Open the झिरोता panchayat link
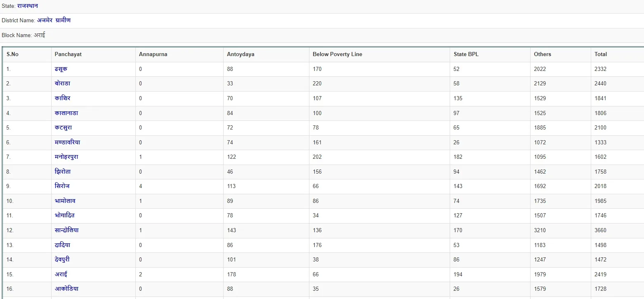 [63, 172]
